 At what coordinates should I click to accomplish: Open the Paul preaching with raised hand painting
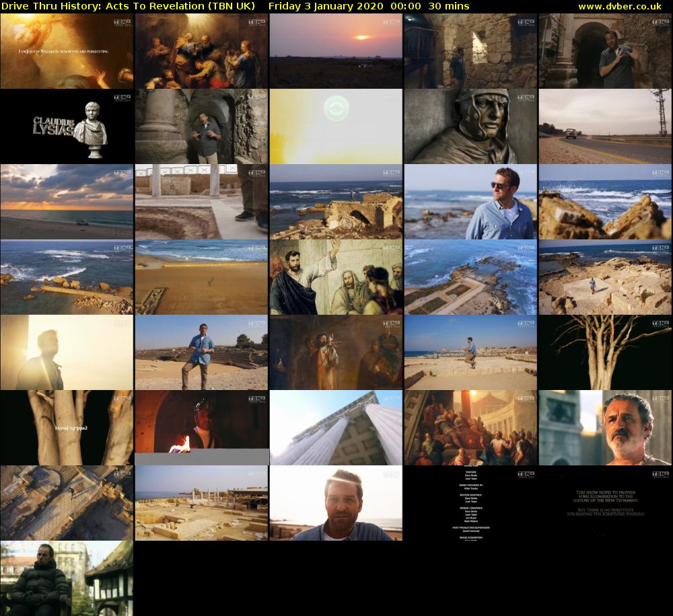(336, 277)
